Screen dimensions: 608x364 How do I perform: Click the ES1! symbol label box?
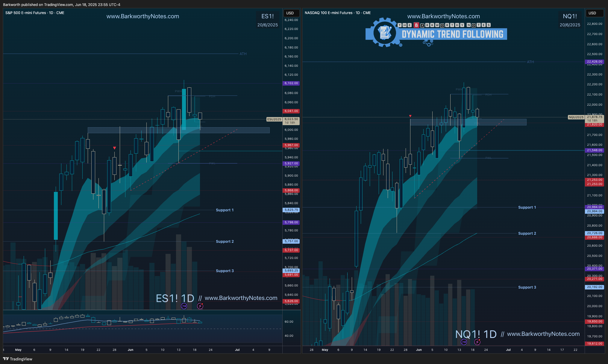point(268,16)
